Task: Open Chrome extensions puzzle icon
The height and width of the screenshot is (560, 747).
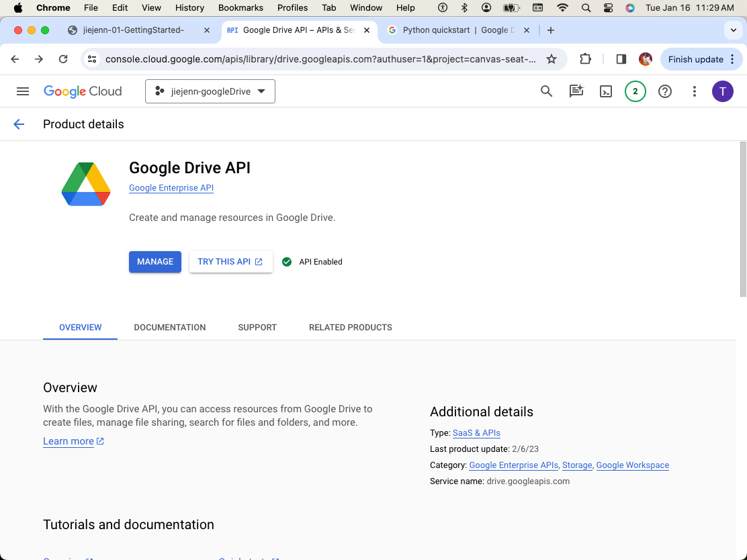Action: (x=585, y=59)
